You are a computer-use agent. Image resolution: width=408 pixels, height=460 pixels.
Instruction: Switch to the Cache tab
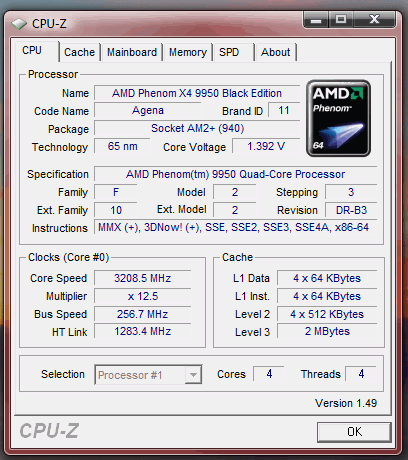pos(79,52)
